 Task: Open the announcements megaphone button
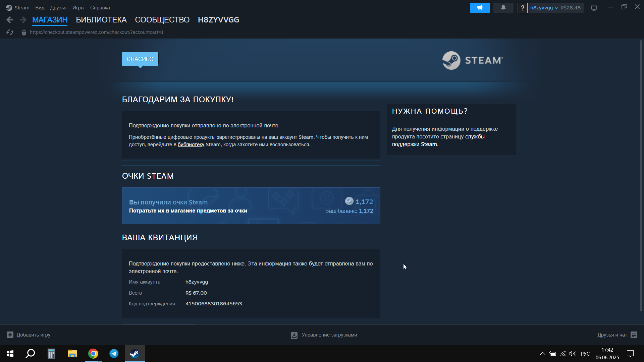point(480,8)
